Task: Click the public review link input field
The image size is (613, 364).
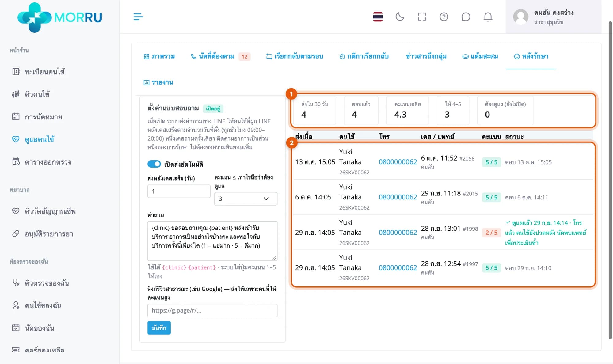Action: click(x=212, y=310)
